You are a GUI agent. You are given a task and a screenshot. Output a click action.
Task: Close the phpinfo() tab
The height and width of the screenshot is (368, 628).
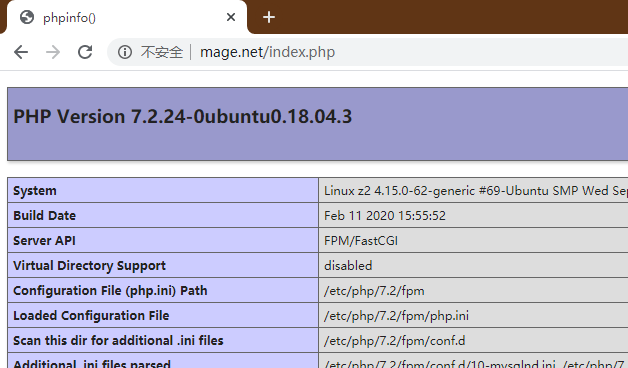pyautogui.click(x=231, y=17)
